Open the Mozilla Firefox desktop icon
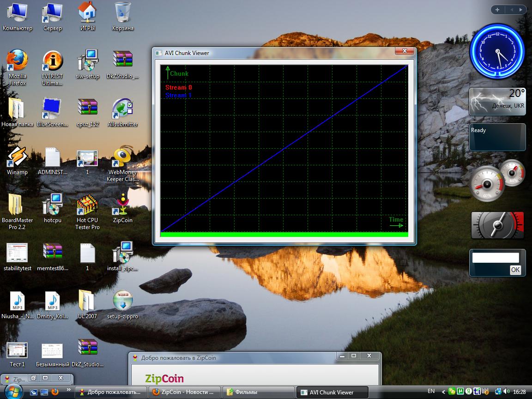532x399 pixels. (x=17, y=60)
